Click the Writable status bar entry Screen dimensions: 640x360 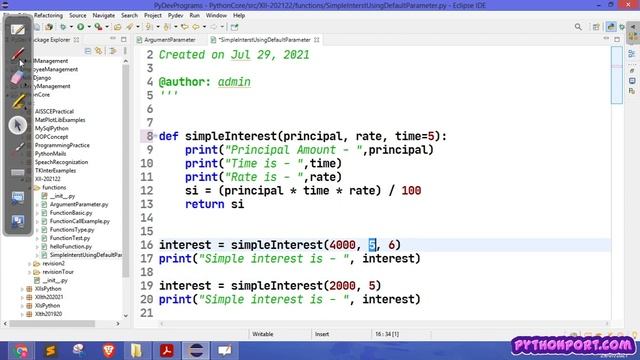(x=263, y=334)
